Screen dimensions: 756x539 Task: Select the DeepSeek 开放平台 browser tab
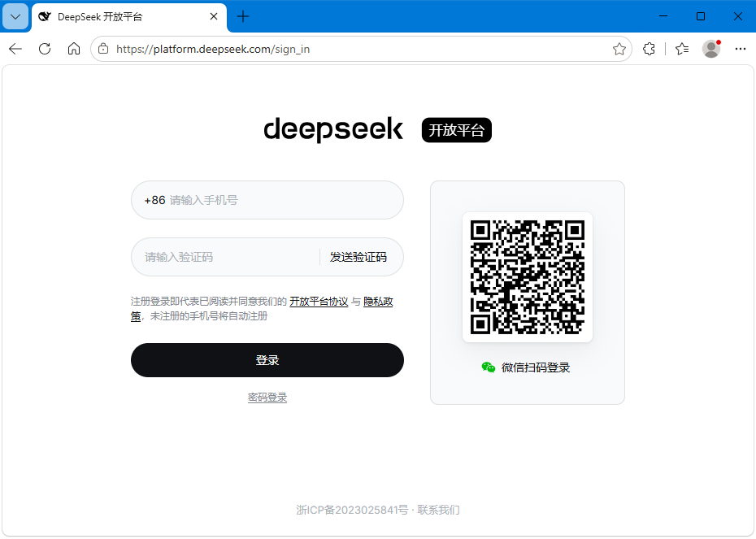point(128,17)
